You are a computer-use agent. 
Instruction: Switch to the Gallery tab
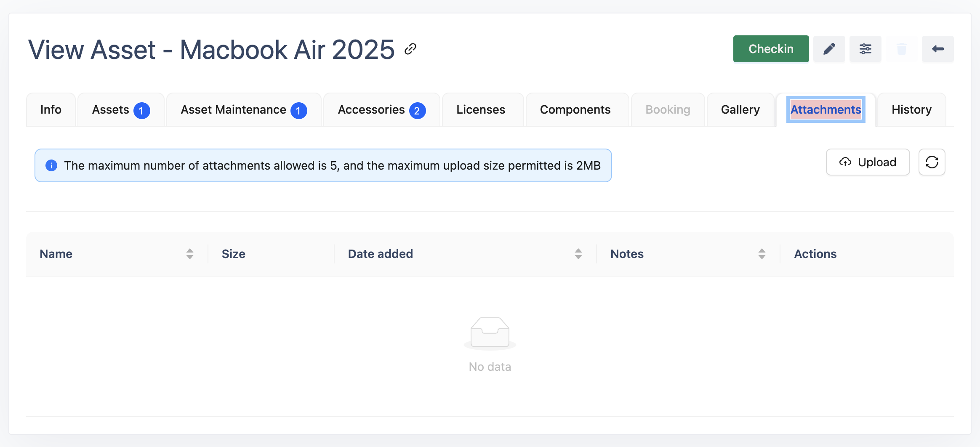click(x=740, y=110)
